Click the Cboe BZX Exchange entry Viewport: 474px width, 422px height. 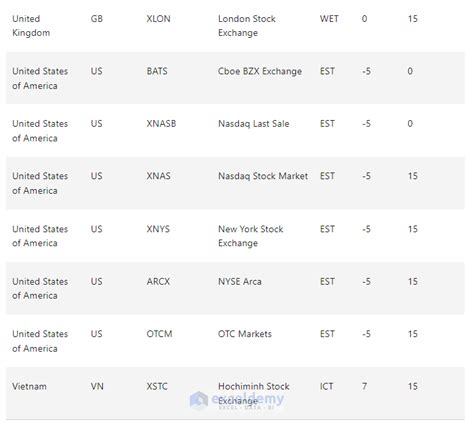(260, 71)
